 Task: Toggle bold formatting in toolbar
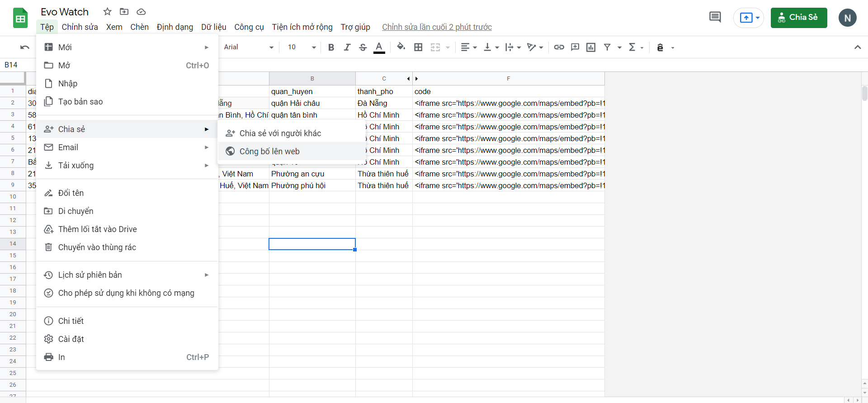pos(331,47)
